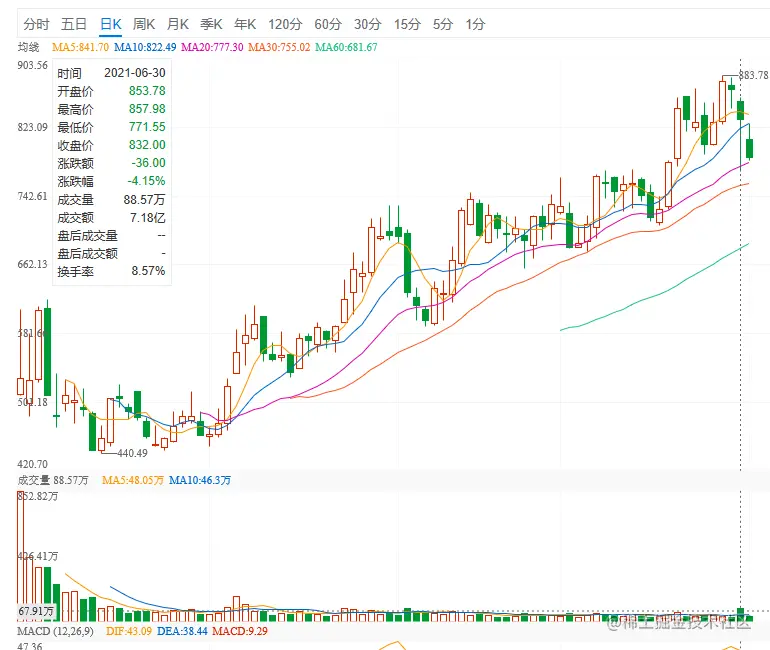
Task: Select the 日K daily candlestick tab
Action: point(110,24)
